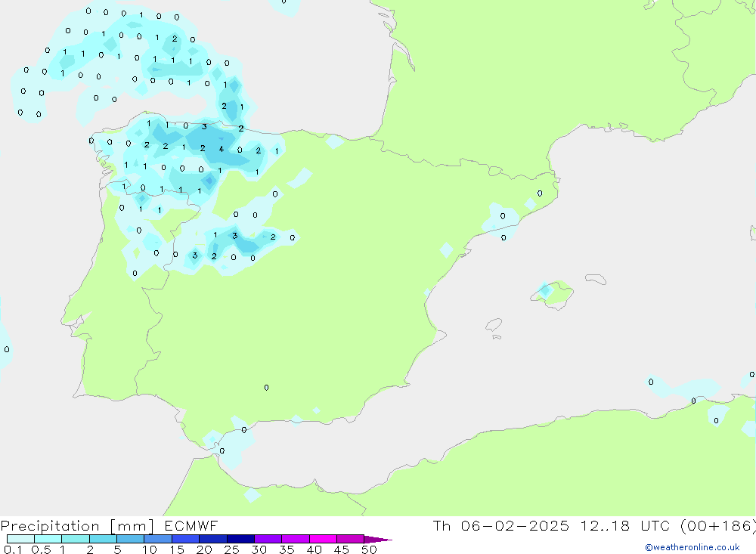Select the 35 to 40 mm purple swatch
Viewport: 756px width, 554px height.
tap(296, 539)
